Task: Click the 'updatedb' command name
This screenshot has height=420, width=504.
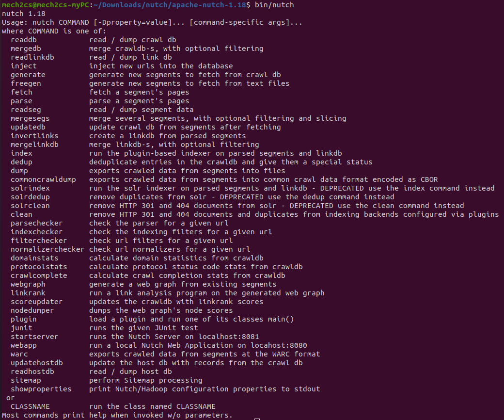Action: tap(28, 128)
